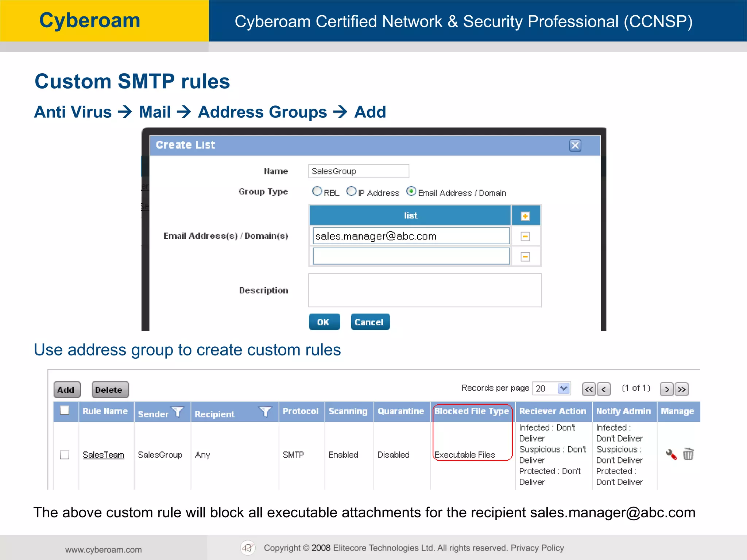This screenshot has width=747, height=560.
Task: Go to last page of records
Action: tap(681, 389)
